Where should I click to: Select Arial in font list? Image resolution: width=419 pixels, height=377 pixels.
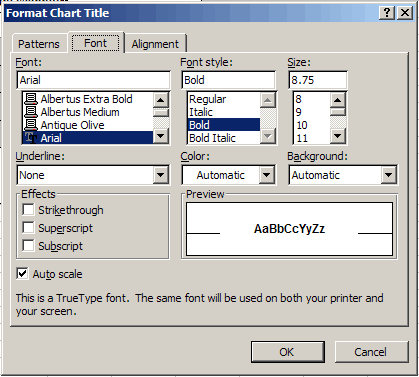[x=87, y=138]
